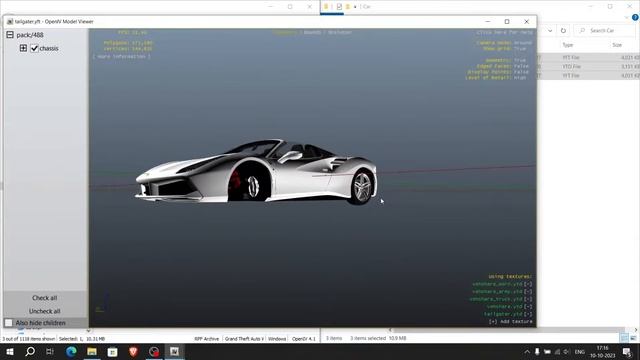Switch viewer to Skeleton display mode
Image resolution: width=640 pixels, height=360 pixels.
point(340,32)
